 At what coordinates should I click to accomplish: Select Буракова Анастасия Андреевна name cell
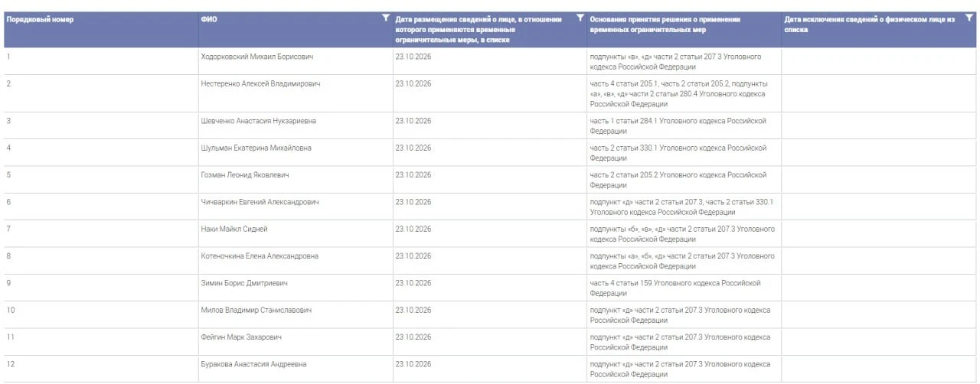coord(295,369)
